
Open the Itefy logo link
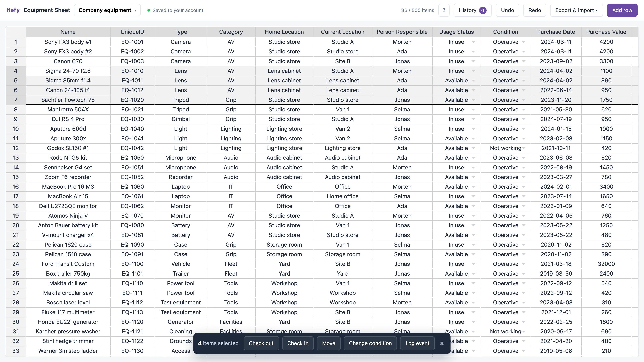point(13,10)
